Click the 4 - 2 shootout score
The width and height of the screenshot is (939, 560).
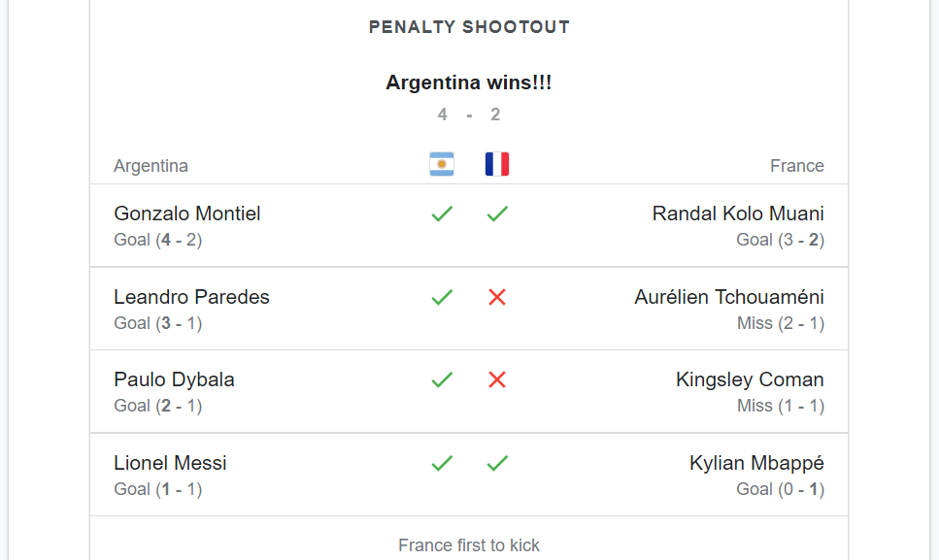[469, 115]
